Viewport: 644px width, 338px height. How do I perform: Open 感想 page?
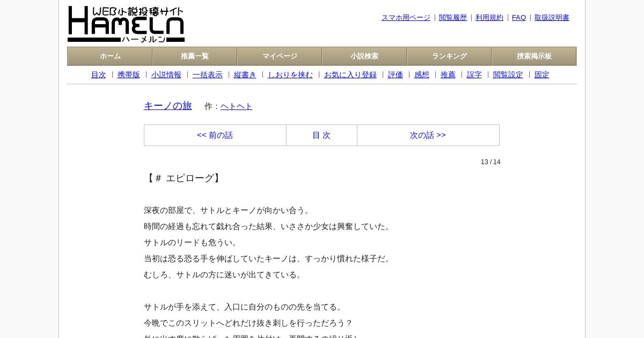click(x=422, y=75)
